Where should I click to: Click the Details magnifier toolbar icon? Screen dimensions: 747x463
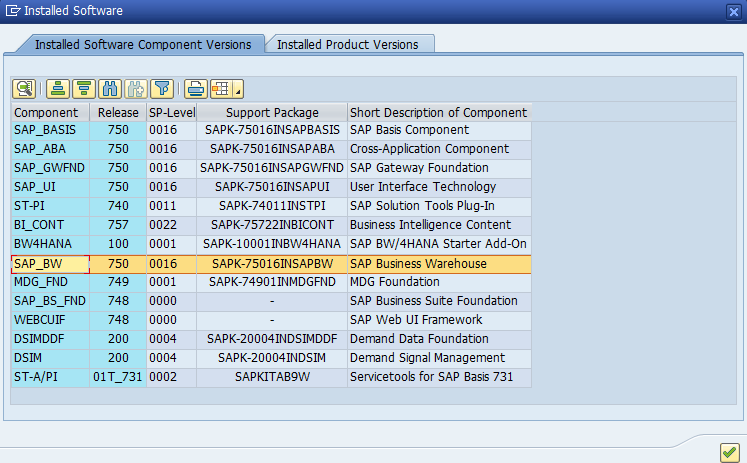point(24,89)
